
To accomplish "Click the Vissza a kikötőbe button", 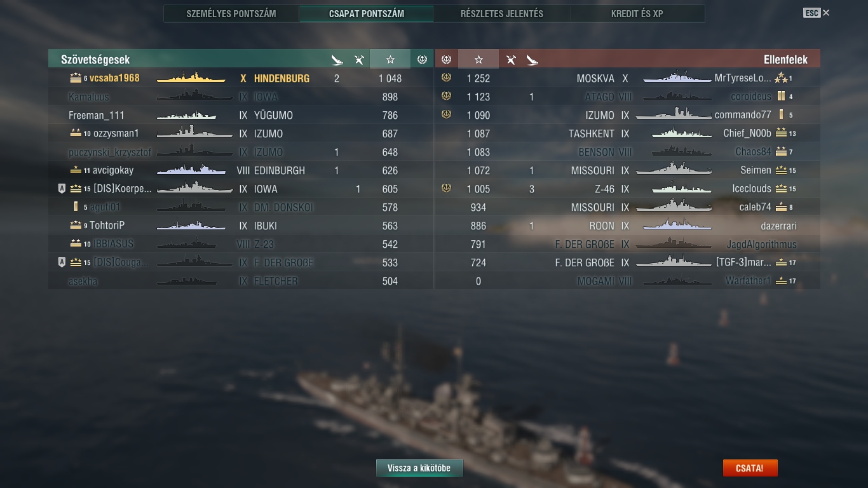I will click(x=419, y=468).
